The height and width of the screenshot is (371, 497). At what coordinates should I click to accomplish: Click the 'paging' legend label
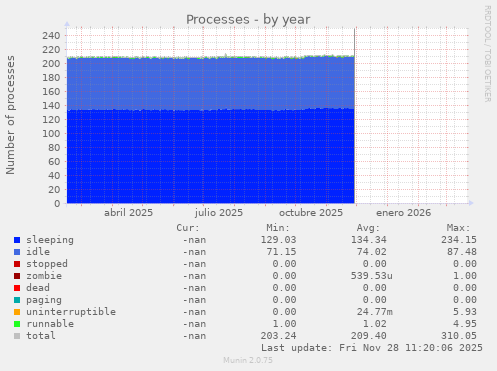[x=44, y=300]
